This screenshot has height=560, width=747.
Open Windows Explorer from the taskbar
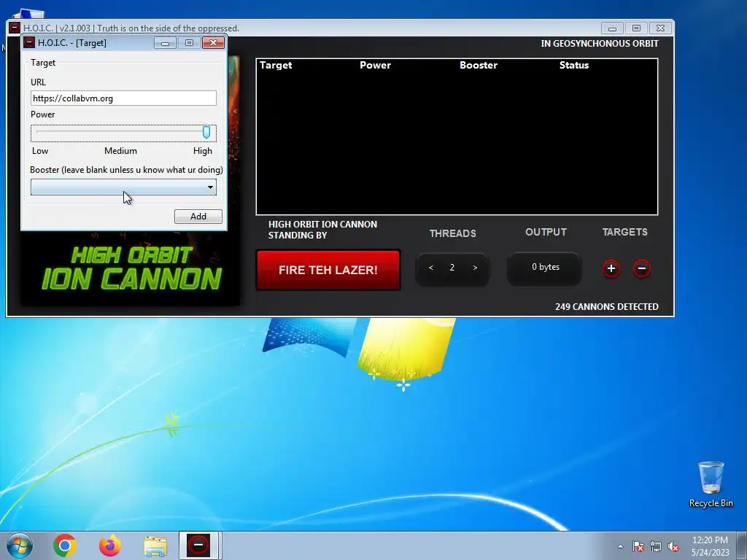click(155, 546)
